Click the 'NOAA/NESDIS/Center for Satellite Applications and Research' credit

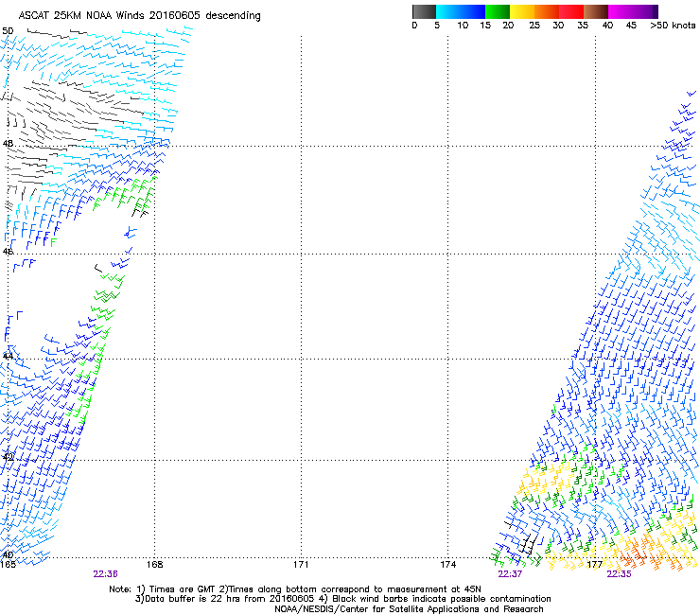point(409,609)
